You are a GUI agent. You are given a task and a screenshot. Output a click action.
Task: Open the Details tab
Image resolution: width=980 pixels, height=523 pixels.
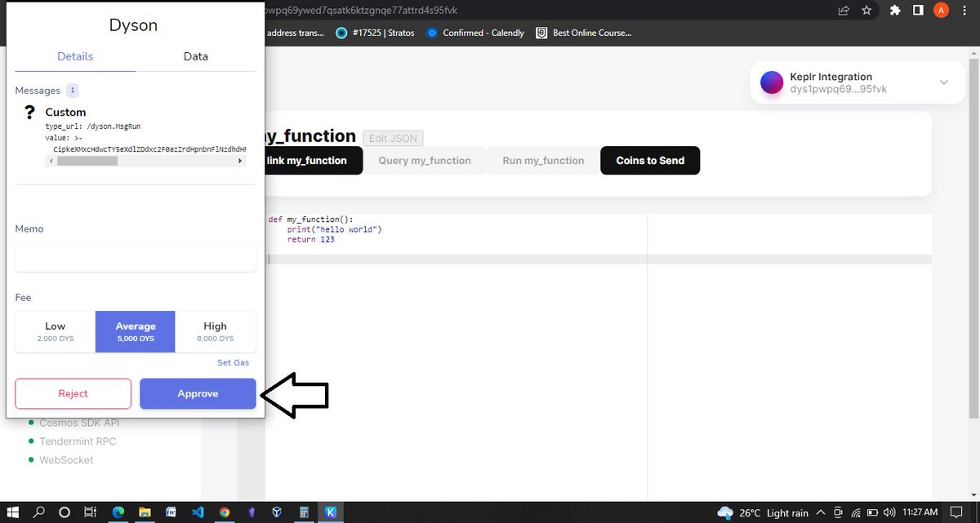pyautogui.click(x=75, y=56)
